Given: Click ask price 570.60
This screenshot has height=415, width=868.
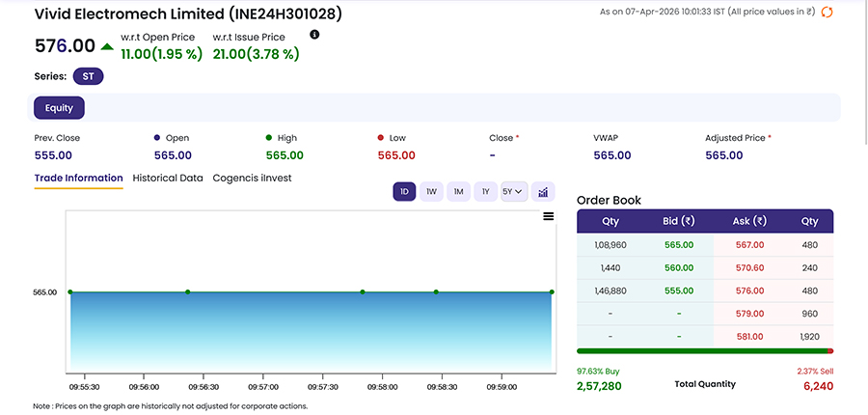Looking at the screenshot, I should coord(750,267).
